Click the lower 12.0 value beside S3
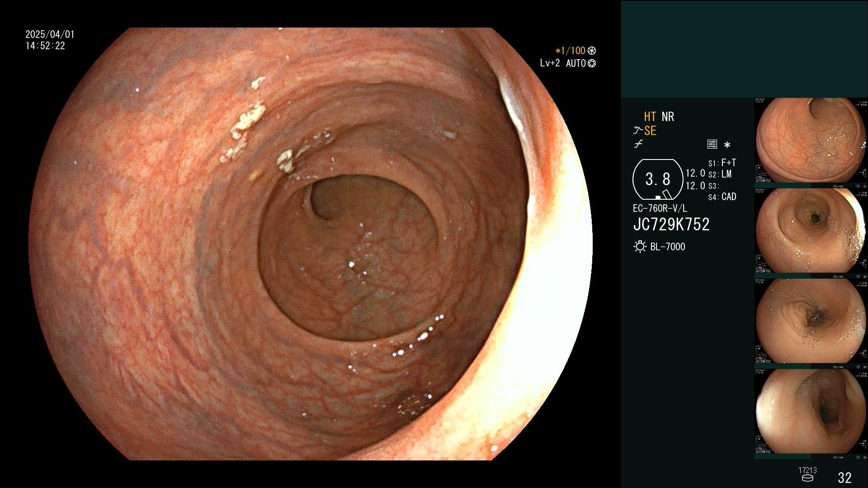868x488 pixels. click(695, 186)
